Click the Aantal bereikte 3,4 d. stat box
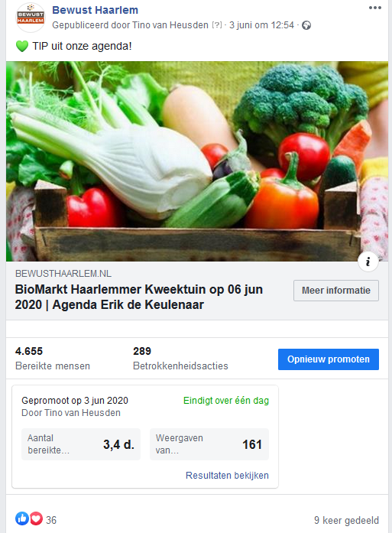 81,444
